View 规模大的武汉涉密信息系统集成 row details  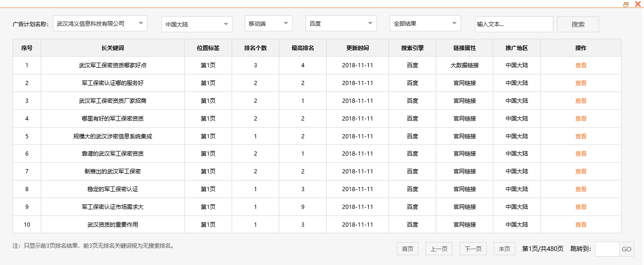[581, 136]
